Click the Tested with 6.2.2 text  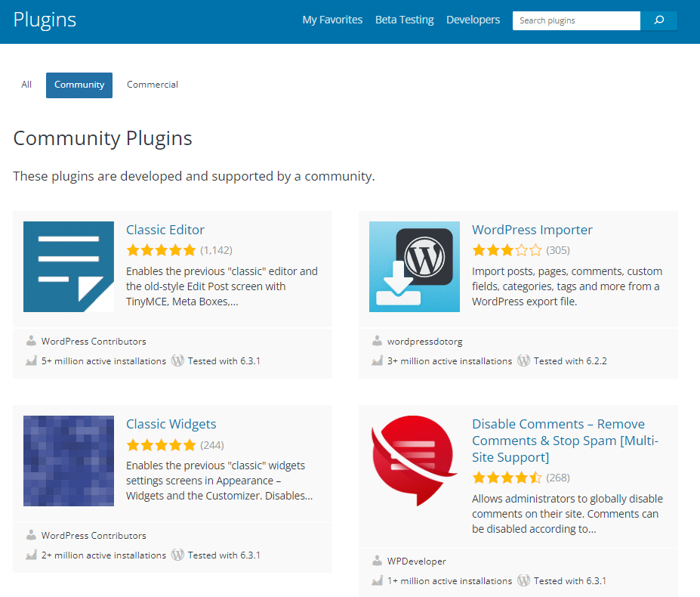pyautogui.click(x=570, y=361)
